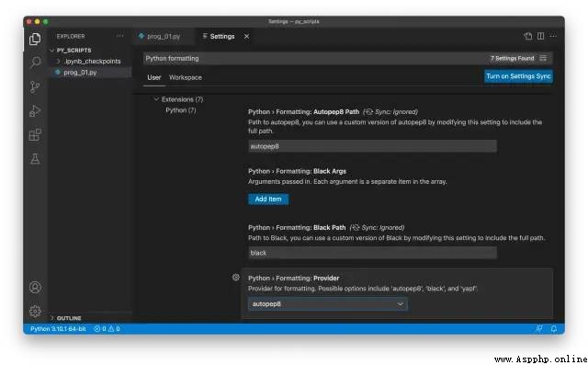The width and height of the screenshot is (588, 365).
Task: Expand the OUTLINE section
Action: click(x=52, y=318)
